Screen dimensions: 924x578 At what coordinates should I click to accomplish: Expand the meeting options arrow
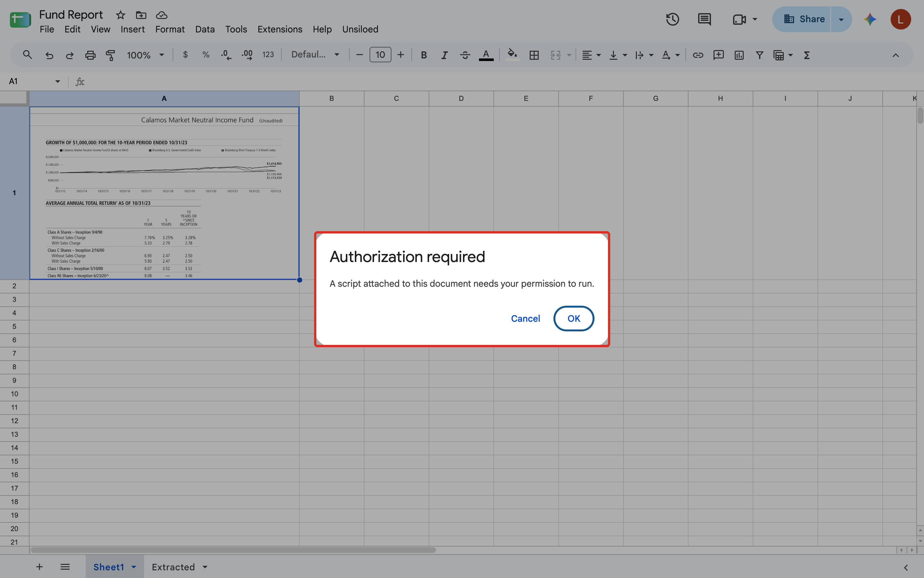tap(755, 19)
